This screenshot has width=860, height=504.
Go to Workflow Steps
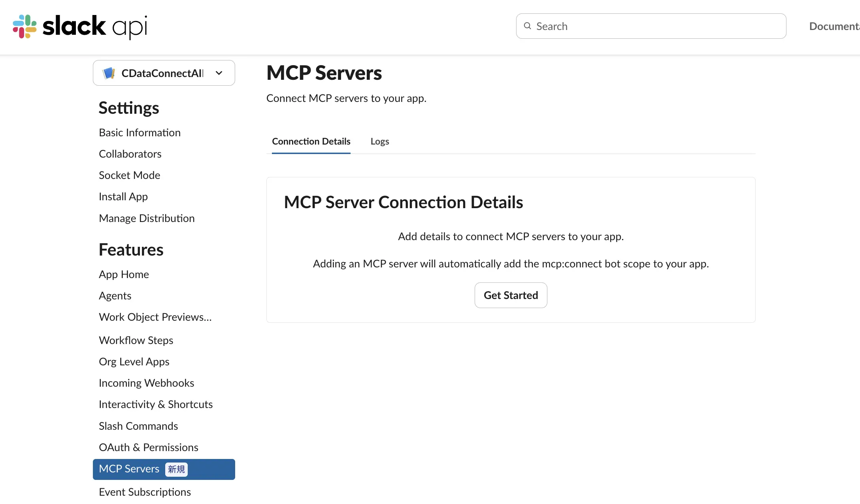136,340
